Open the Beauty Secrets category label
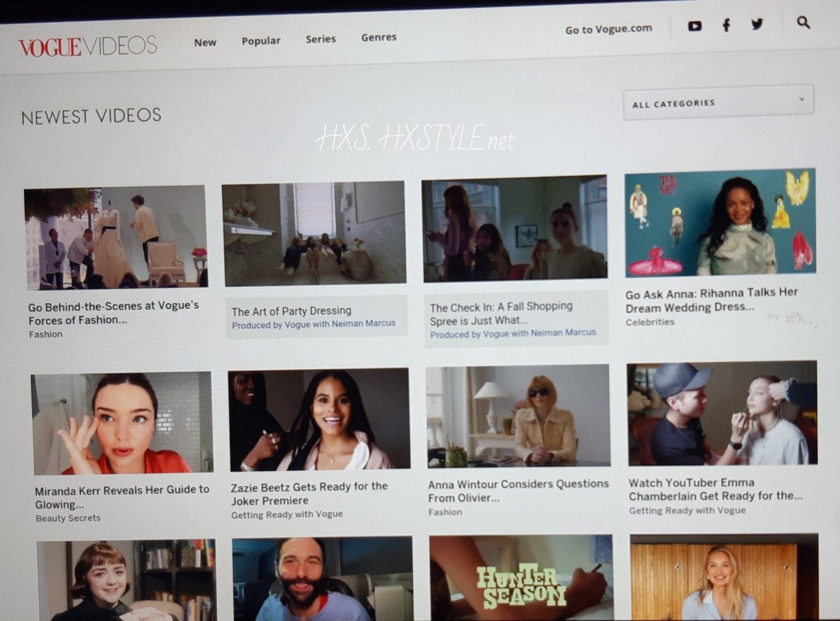 [68, 518]
